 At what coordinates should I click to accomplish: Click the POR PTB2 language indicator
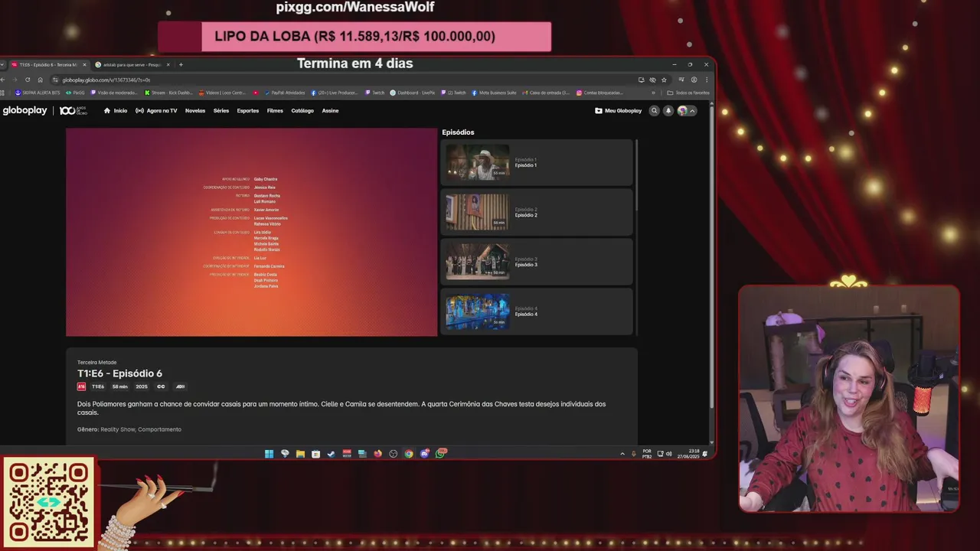647,453
